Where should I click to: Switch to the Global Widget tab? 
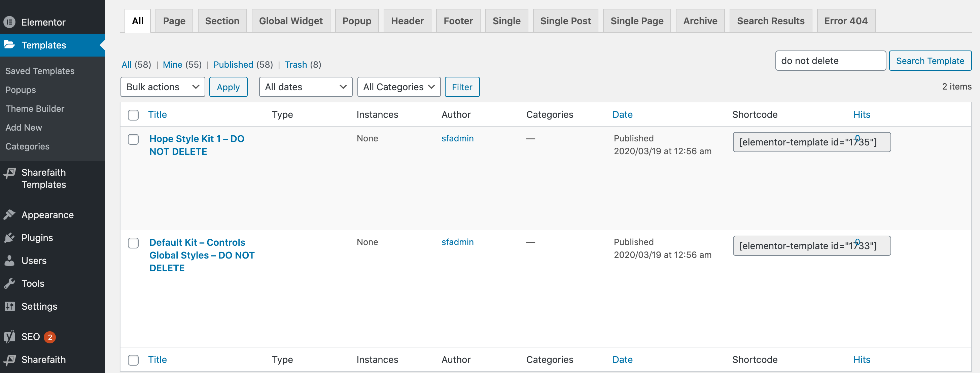coord(291,21)
